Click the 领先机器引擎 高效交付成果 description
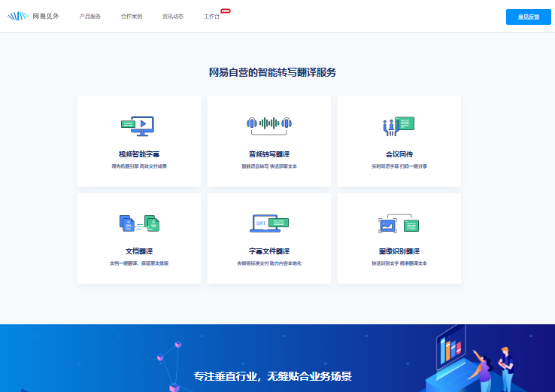This screenshot has width=555, height=392. click(139, 166)
